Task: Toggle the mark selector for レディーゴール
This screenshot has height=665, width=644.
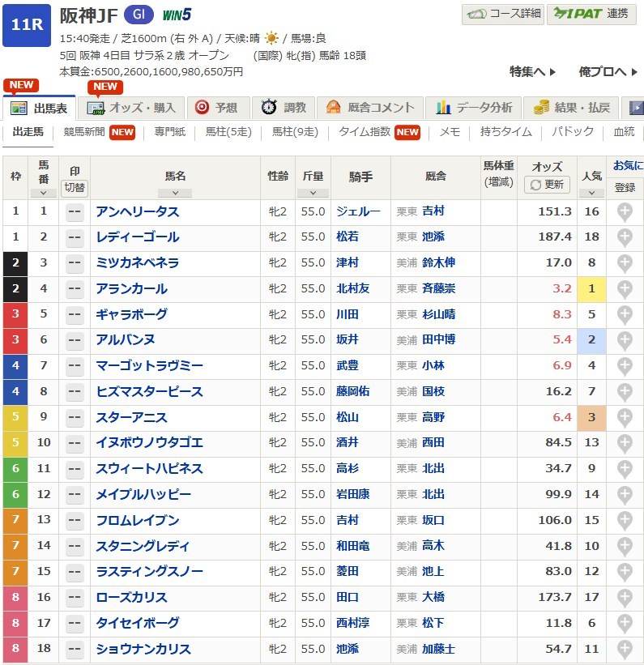Action: (75, 237)
